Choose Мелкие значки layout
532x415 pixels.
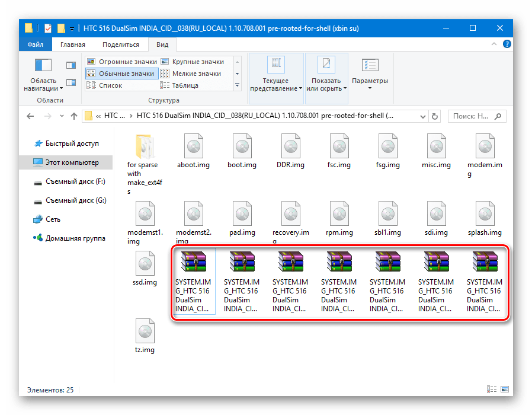coord(191,74)
